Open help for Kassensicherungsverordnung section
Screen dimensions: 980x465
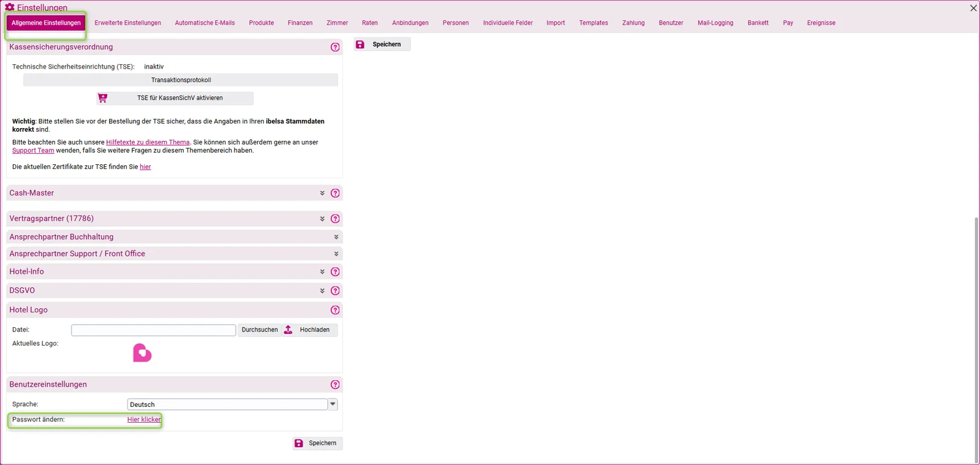click(335, 47)
